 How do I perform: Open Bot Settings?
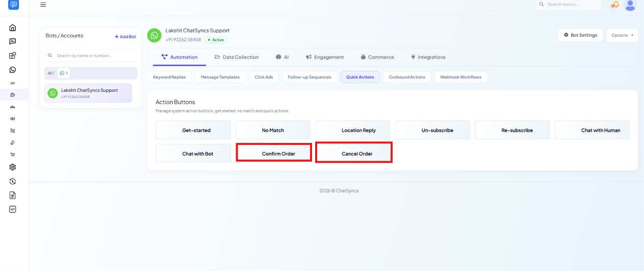[581, 35]
